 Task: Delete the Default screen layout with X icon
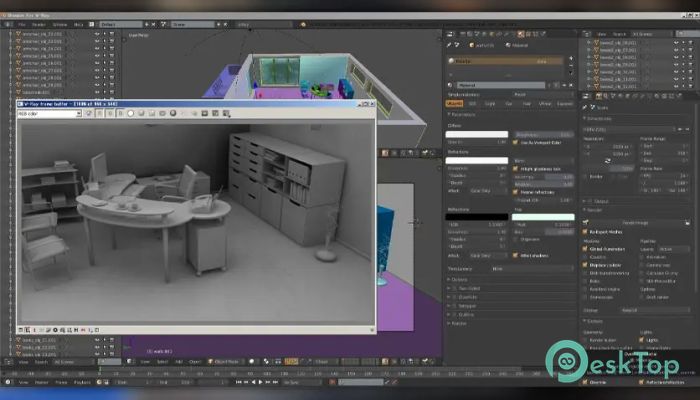pyautogui.click(x=154, y=24)
